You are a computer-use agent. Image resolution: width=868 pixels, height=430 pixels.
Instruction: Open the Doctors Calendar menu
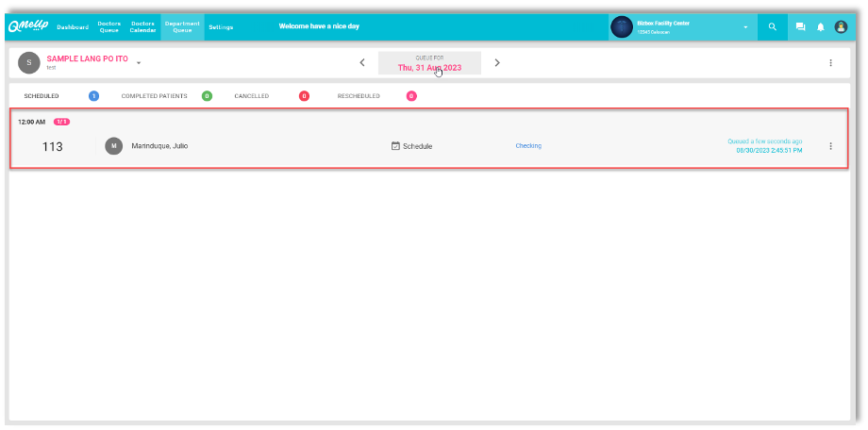142,26
